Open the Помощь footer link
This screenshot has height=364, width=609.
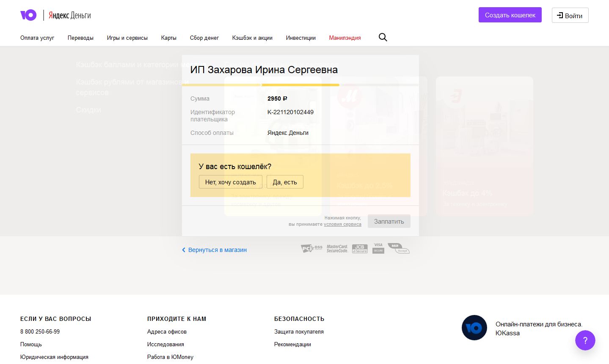[x=31, y=344]
